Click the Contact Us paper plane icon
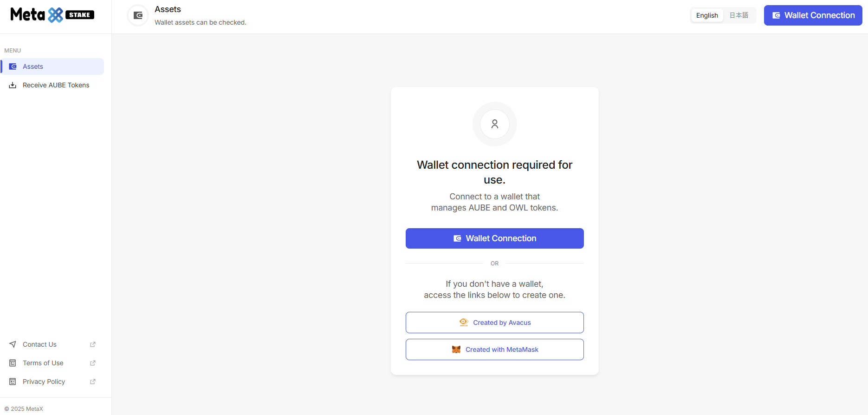 [x=13, y=344]
